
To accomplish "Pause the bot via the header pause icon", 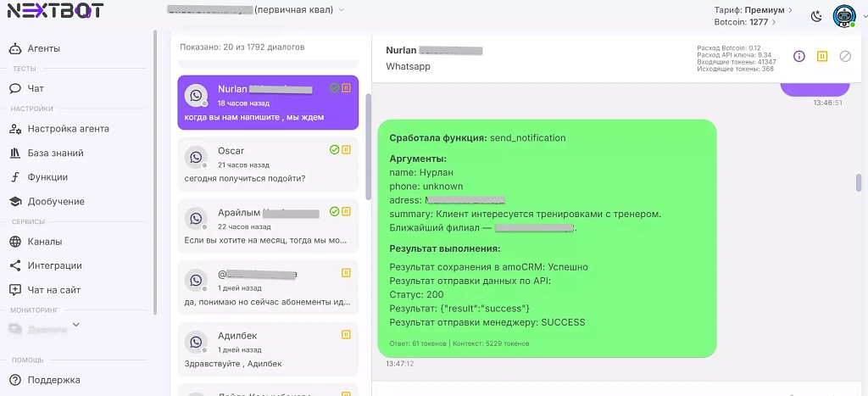I will click(x=821, y=56).
